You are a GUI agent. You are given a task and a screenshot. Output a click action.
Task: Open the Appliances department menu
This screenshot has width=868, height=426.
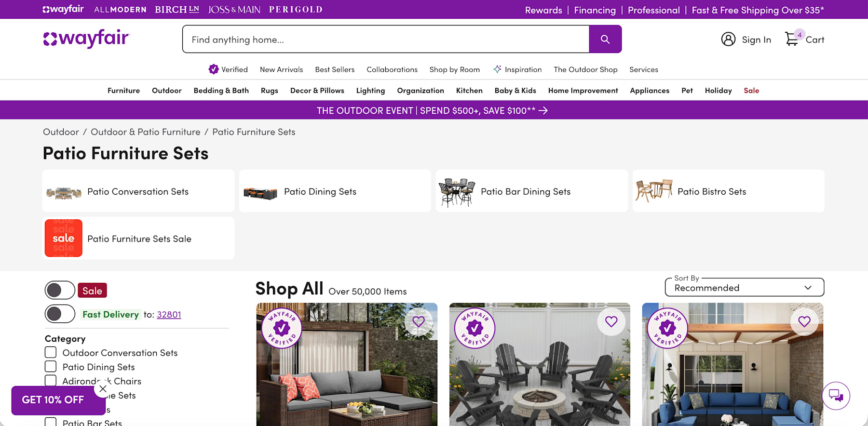[x=650, y=91]
